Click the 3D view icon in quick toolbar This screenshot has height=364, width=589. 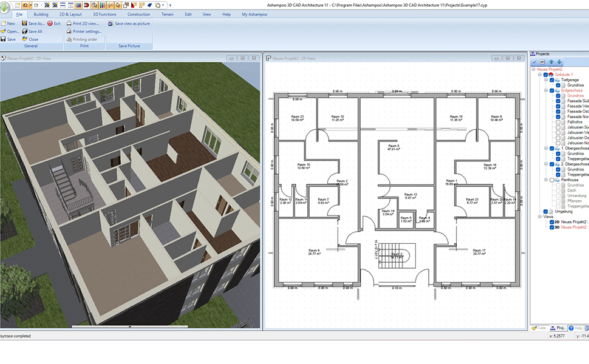coord(55,4)
